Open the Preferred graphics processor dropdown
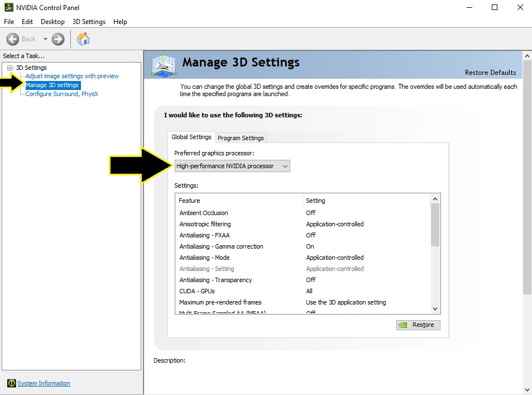 232,166
